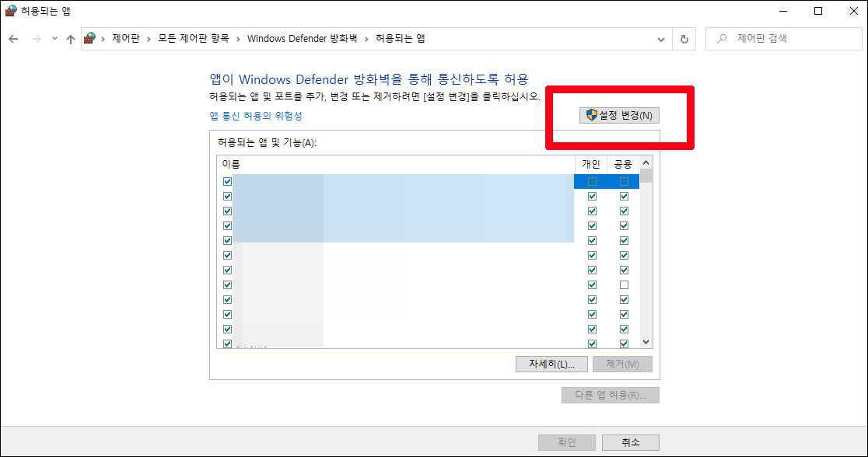
Task: Go back with the Back arrow
Action: pos(13,39)
